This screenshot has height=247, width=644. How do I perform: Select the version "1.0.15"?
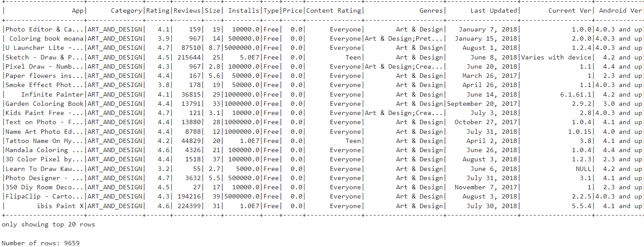pyautogui.click(x=580, y=132)
